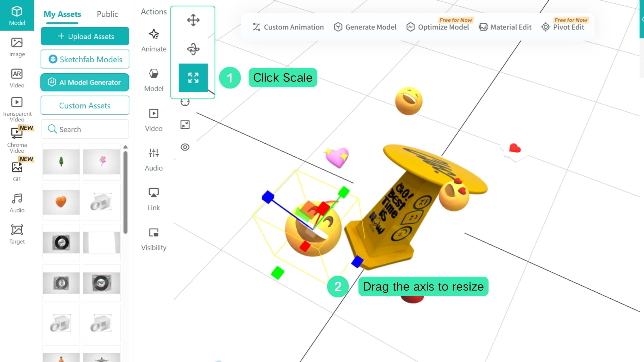644x362 pixels.
Task: Select the Animate action
Action: pos(154,40)
